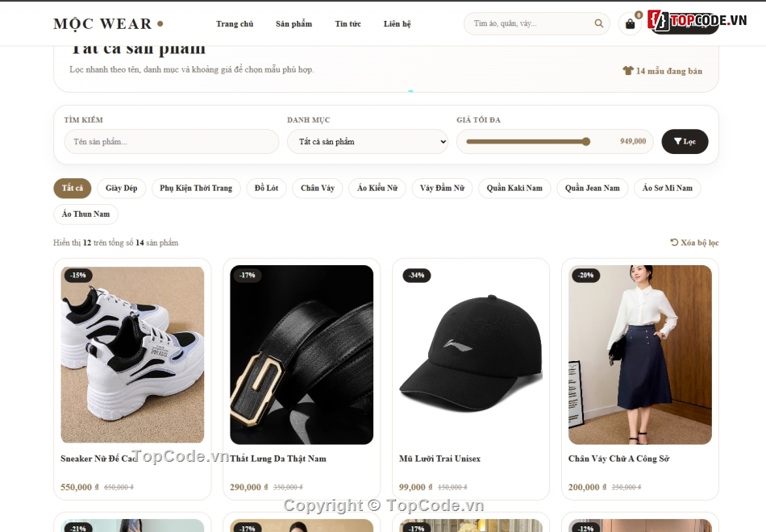This screenshot has width=766, height=532.
Task: Select the Quần Kaki Nam chip
Action: tap(514, 188)
